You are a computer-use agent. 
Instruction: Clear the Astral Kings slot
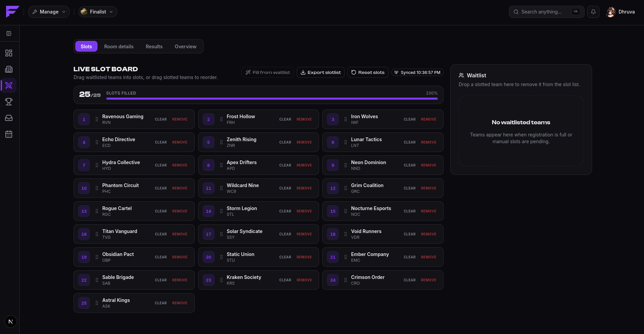tap(161, 303)
